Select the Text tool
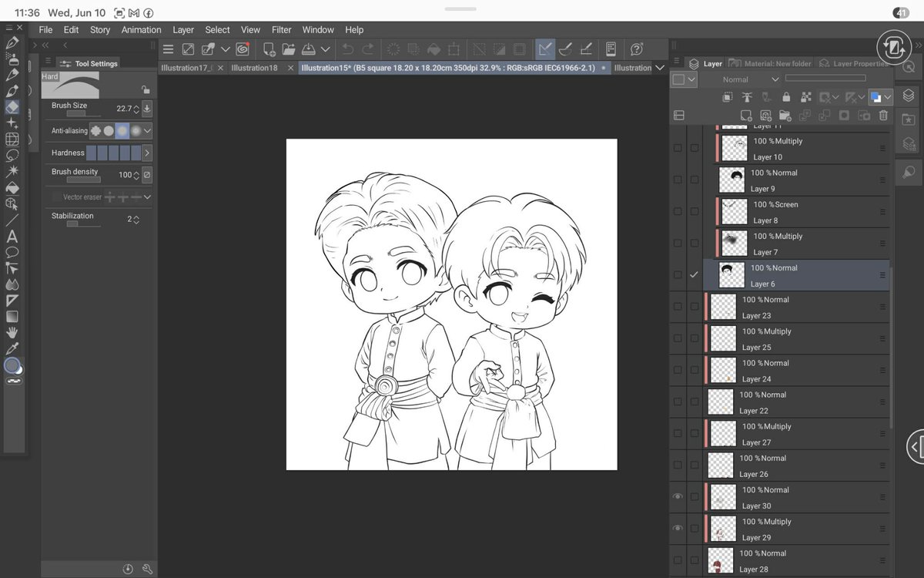Screen dimensions: 924x578 point(12,237)
